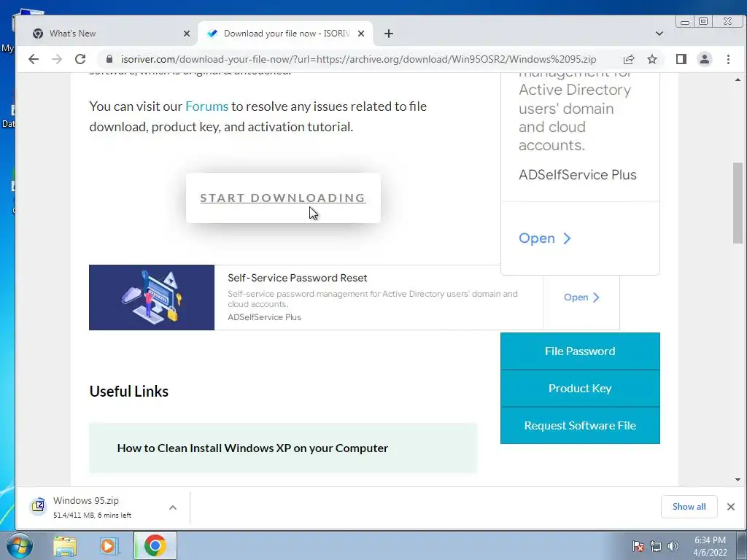
Task: Open How to Clean Install Windows XP link
Action: [252, 448]
